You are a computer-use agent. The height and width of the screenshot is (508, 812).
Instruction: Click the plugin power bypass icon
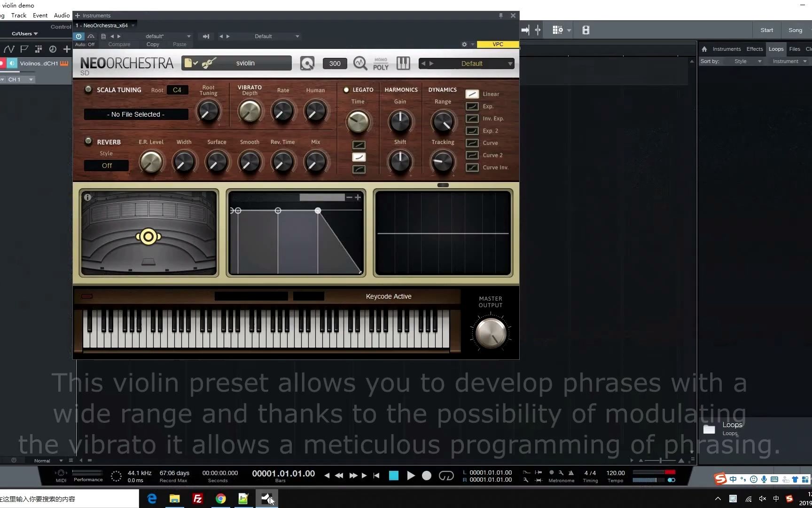(x=79, y=36)
